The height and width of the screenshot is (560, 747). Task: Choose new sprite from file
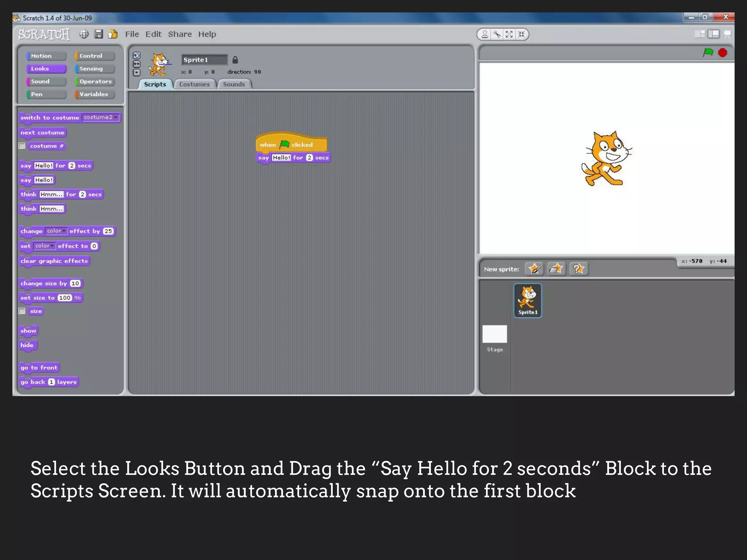pos(556,269)
